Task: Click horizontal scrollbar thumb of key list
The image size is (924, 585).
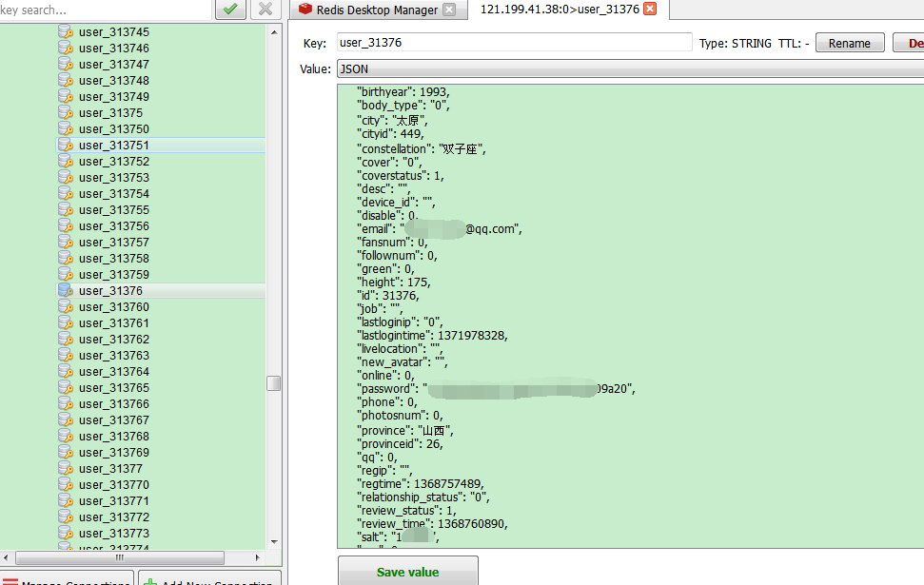Action: click(120, 557)
